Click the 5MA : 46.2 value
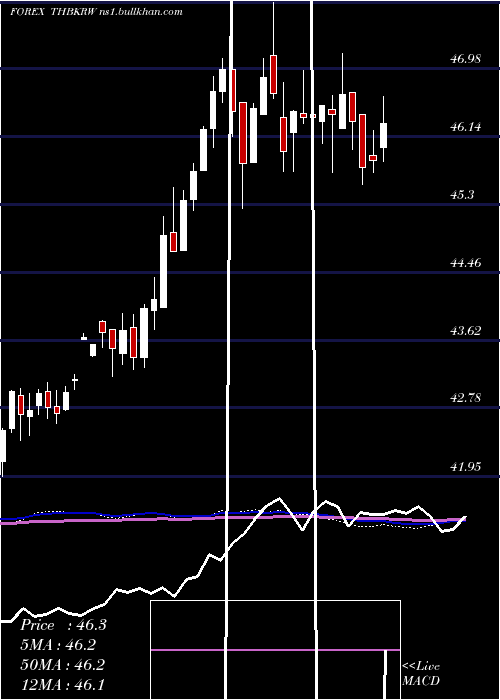The height and width of the screenshot is (700, 500). pos(58,645)
